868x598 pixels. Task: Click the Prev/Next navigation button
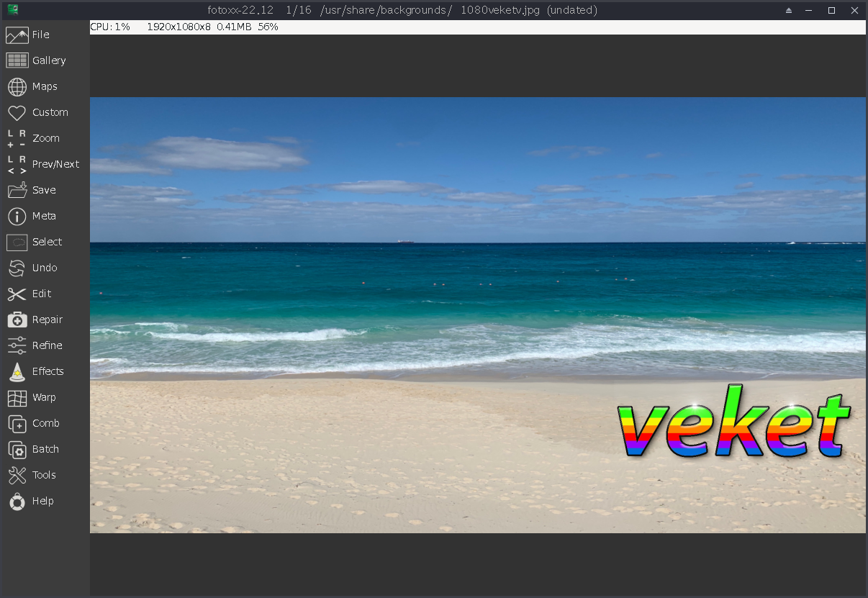point(43,164)
